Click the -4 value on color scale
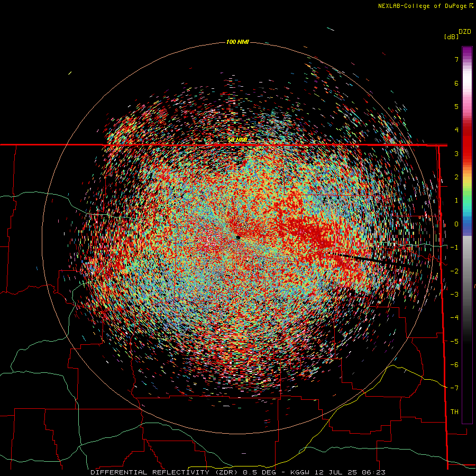The width and height of the screenshot is (476, 476). (x=454, y=318)
